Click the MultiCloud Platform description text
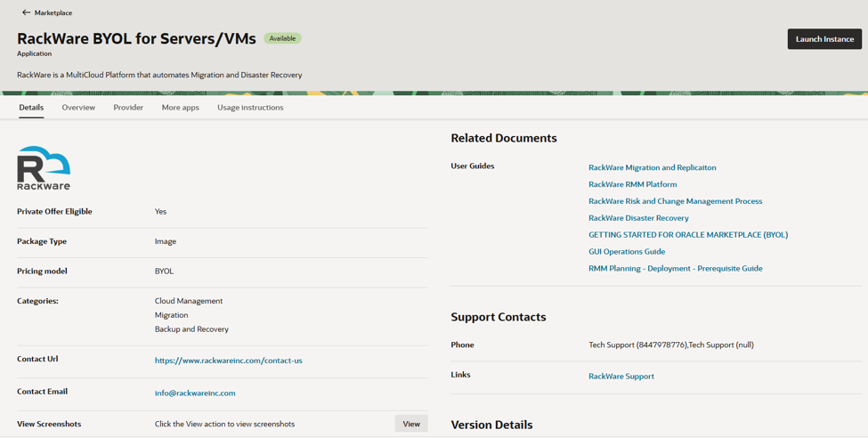868x438 pixels. (x=159, y=75)
